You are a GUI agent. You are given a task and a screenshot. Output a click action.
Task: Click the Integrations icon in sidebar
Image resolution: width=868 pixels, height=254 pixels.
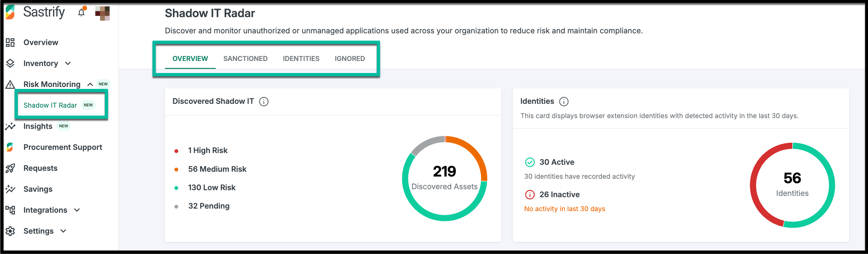tap(10, 210)
